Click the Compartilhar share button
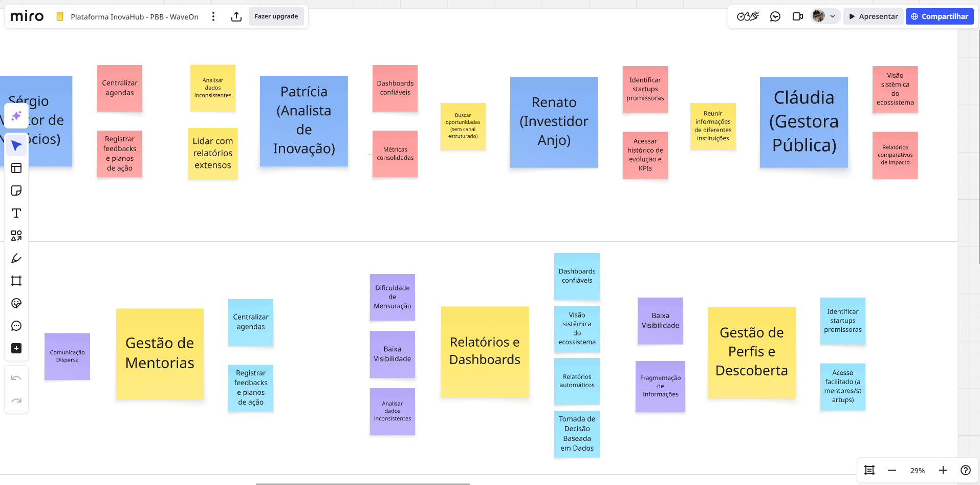This screenshot has width=980, height=485. [939, 16]
